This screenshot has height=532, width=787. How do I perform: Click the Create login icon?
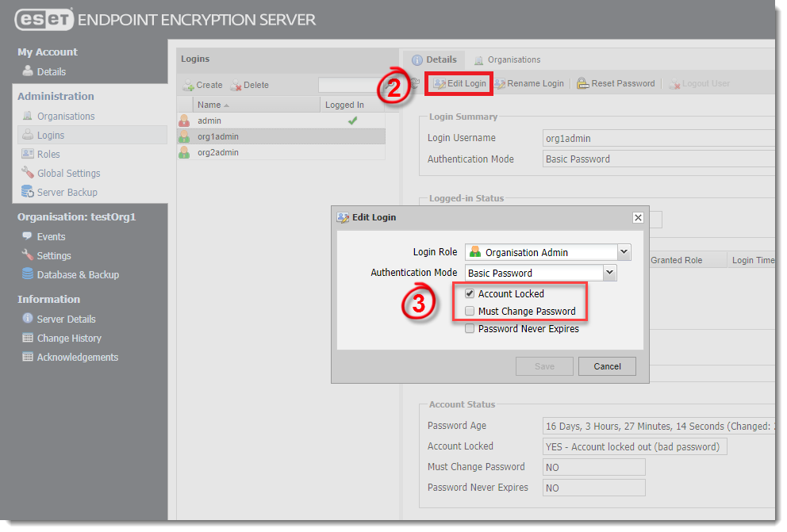pos(188,86)
